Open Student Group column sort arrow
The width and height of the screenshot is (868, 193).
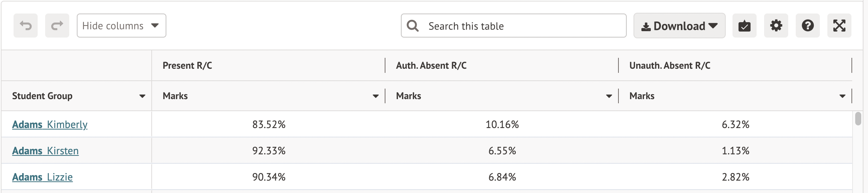142,96
